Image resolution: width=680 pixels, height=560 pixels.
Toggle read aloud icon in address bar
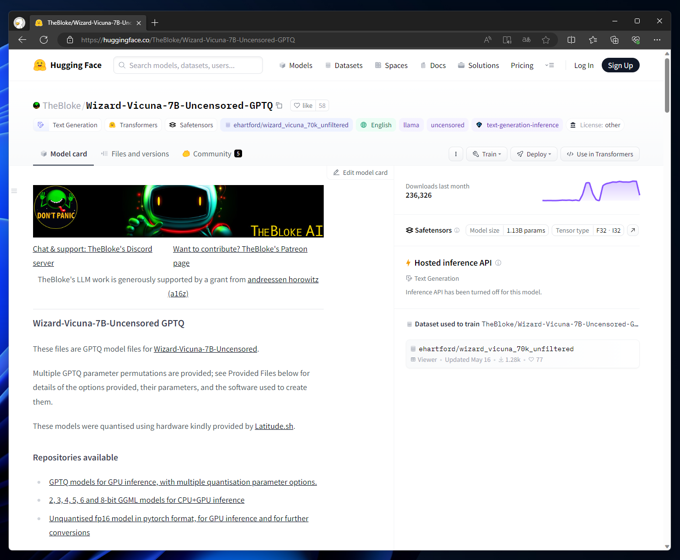[487, 40]
